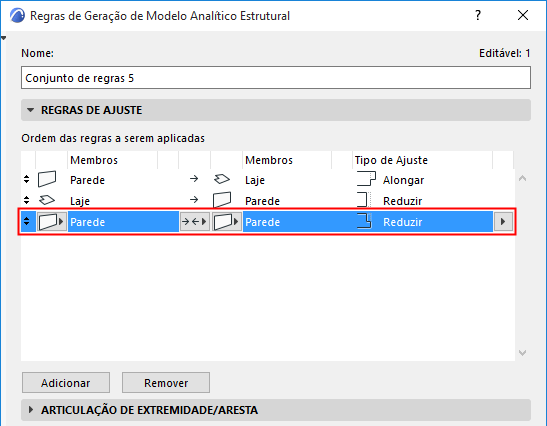Click the slab icon in second row before Laje
This screenshot has width=547, height=426.
(47, 200)
